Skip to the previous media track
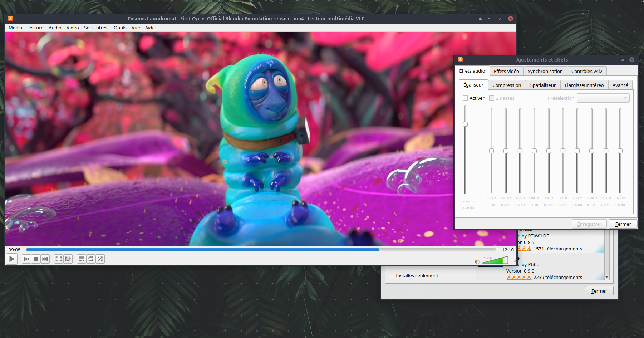Screen dimensions: 644x338 [x=26, y=259]
